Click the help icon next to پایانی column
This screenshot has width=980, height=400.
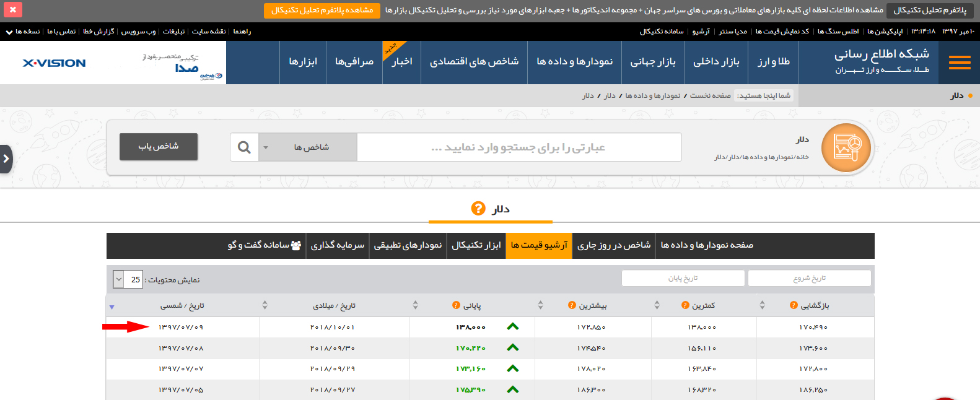(456, 305)
